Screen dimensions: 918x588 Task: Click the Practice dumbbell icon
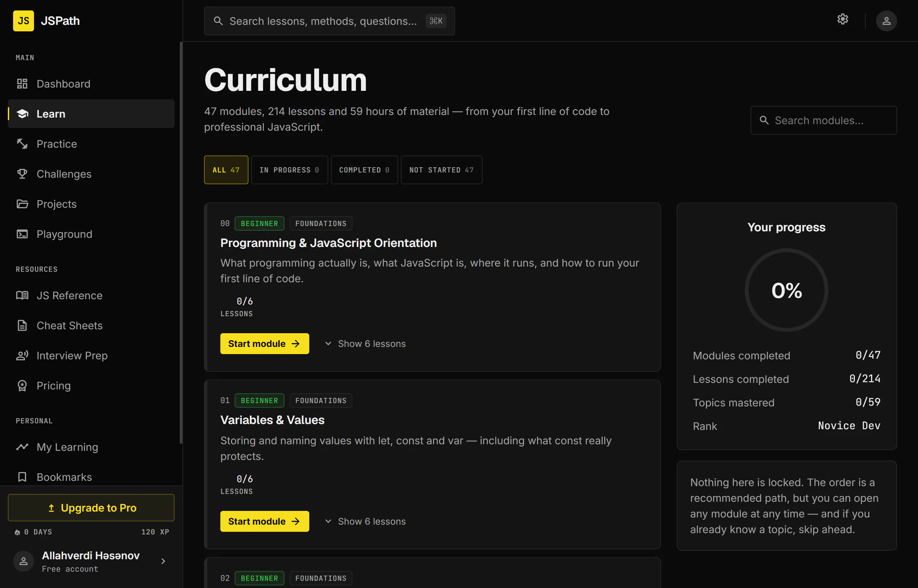[22, 144]
